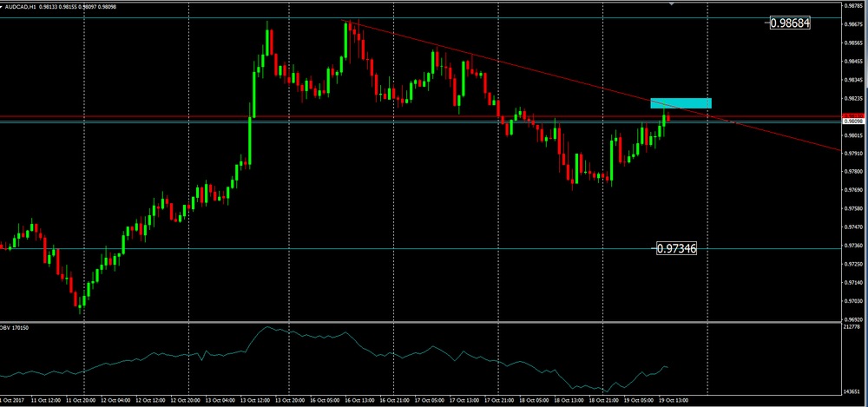Click the 11 Oct 12:00 time label
The image size is (868, 407).
46,399
